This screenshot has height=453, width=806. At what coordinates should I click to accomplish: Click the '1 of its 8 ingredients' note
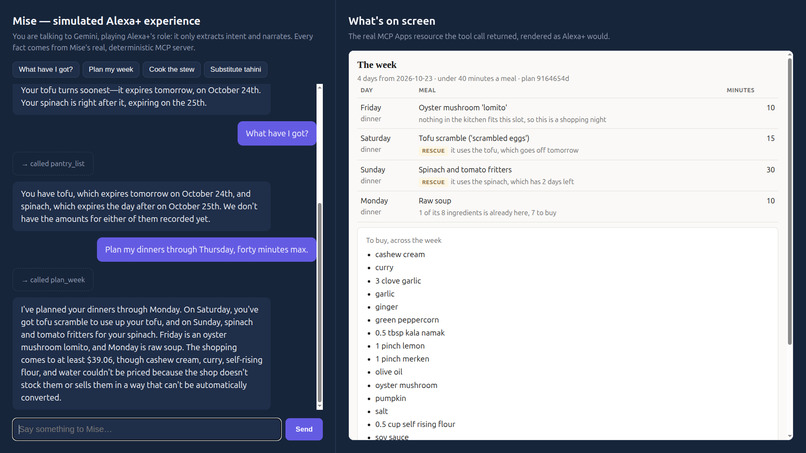click(487, 213)
